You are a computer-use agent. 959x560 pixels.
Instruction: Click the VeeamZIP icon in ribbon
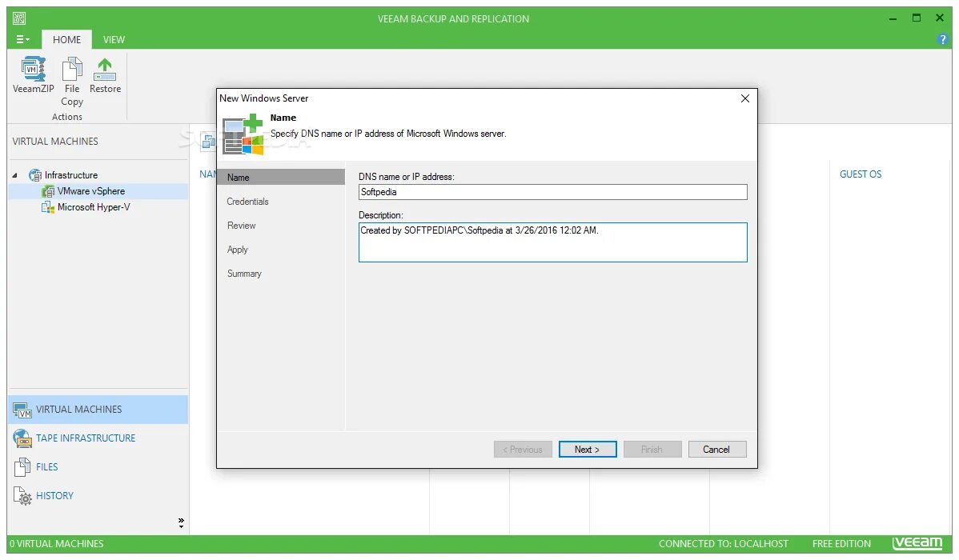pos(33,69)
